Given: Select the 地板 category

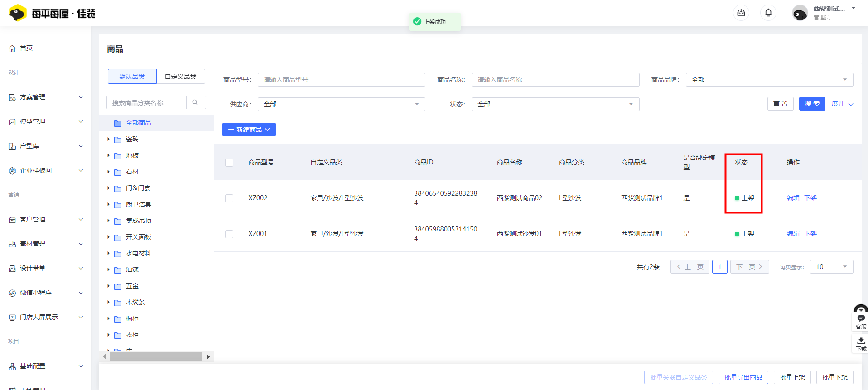Looking at the screenshot, I should point(132,155).
